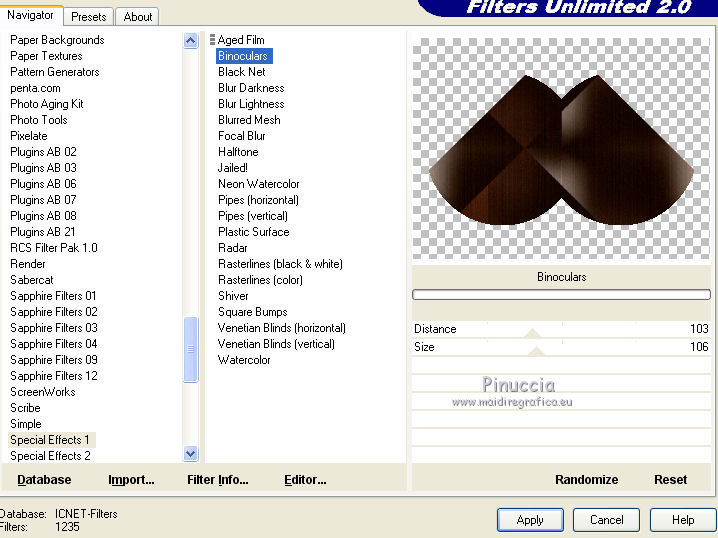The image size is (718, 538).
Task: Select the Plugins AB 21 category
Action: click(x=43, y=232)
